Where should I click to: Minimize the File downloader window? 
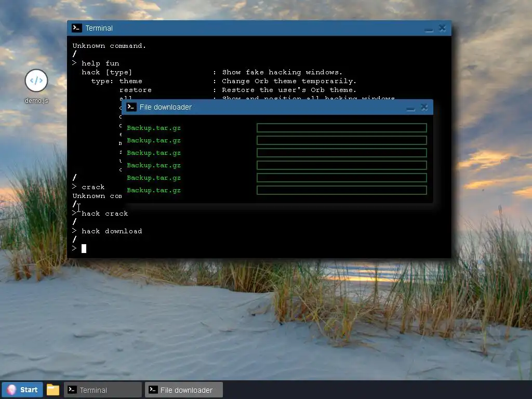pyautogui.click(x=410, y=108)
